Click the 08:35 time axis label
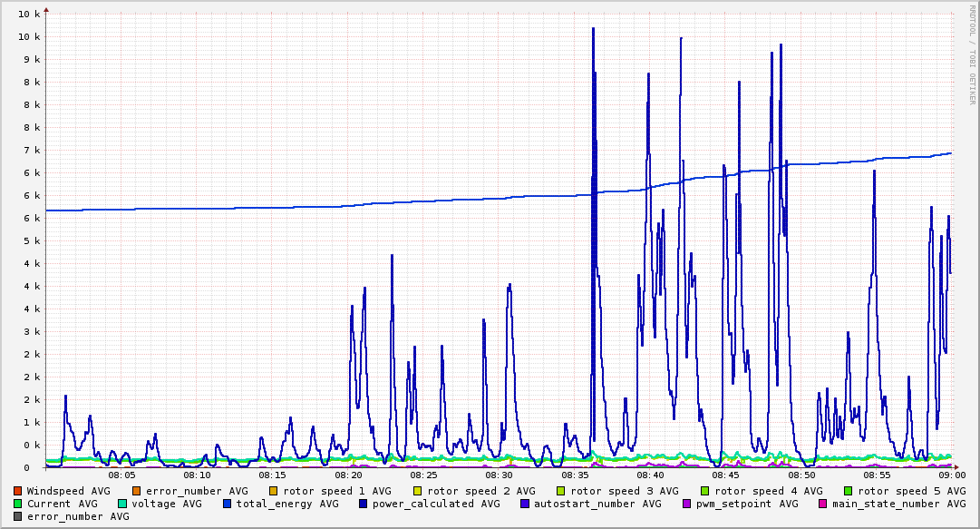 (574, 475)
